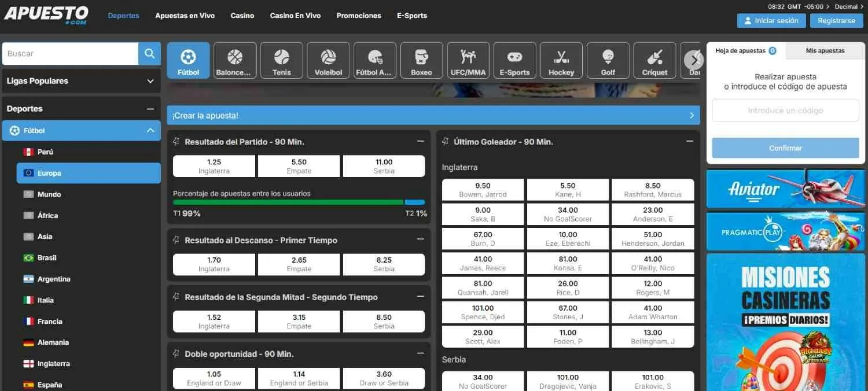Expand the Ligas Populares section

click(x=150, y=81)
